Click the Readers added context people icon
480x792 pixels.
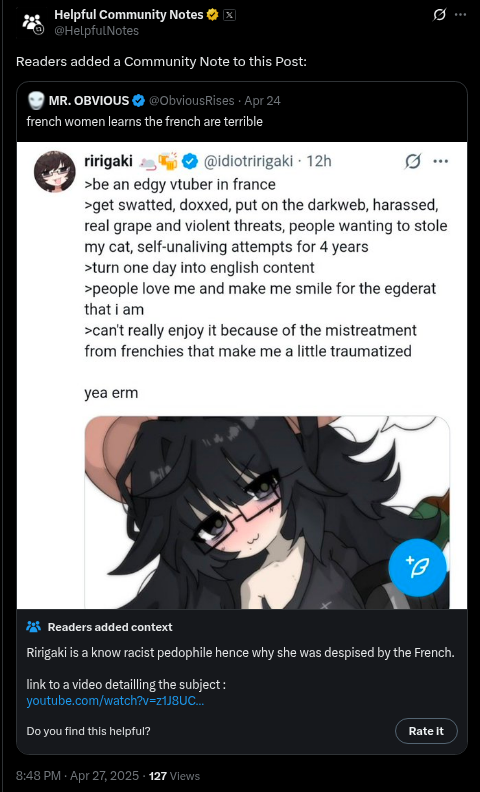click(x=33, y=627)
